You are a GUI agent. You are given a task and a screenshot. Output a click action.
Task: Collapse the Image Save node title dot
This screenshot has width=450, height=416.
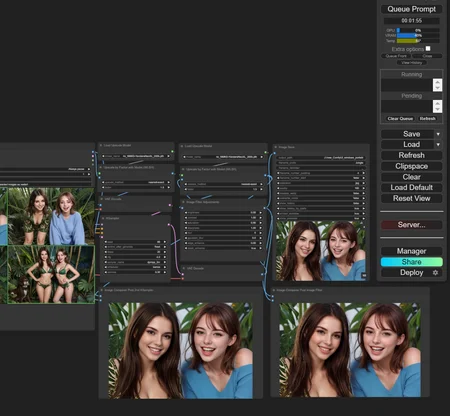click(x=276, y=147)
